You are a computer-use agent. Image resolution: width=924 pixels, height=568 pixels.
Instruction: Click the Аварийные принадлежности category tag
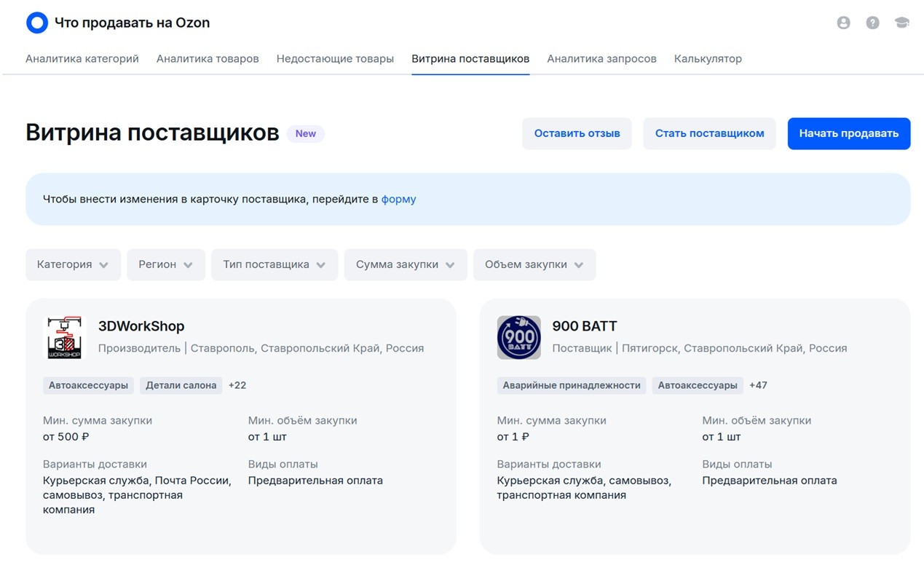572,385
